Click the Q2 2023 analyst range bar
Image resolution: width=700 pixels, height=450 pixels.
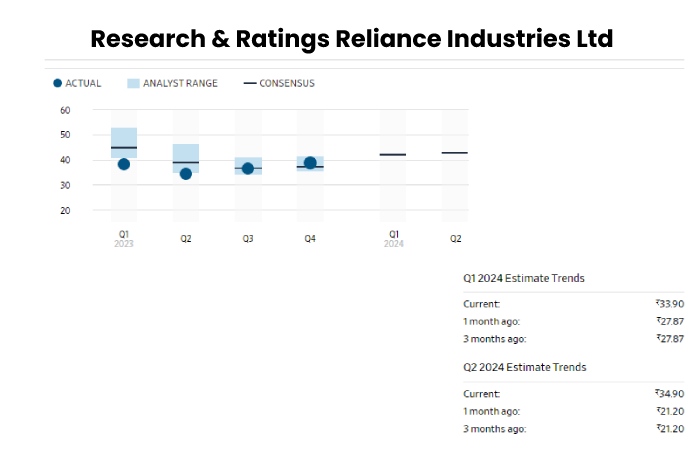coord(186,158)
